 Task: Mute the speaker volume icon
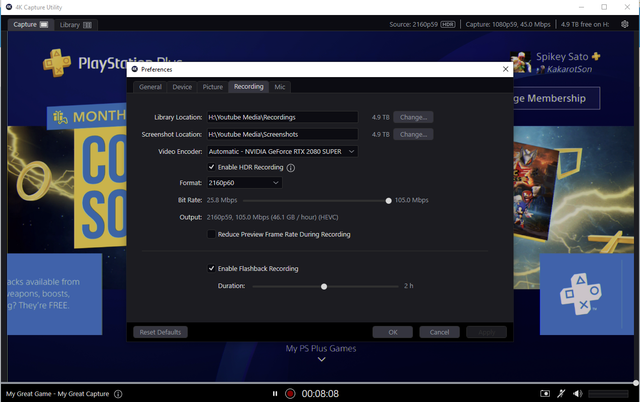pyautogui.click(x=578, y=394)
